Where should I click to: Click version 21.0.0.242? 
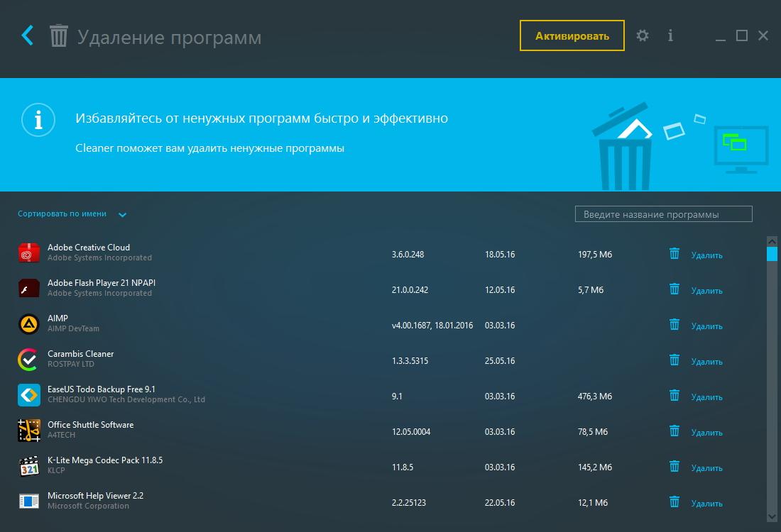point(410,289)
